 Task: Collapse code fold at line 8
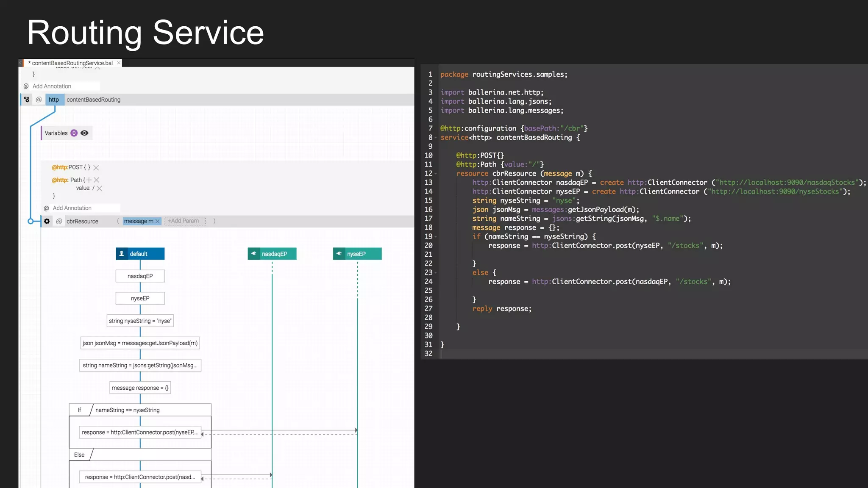436,138
